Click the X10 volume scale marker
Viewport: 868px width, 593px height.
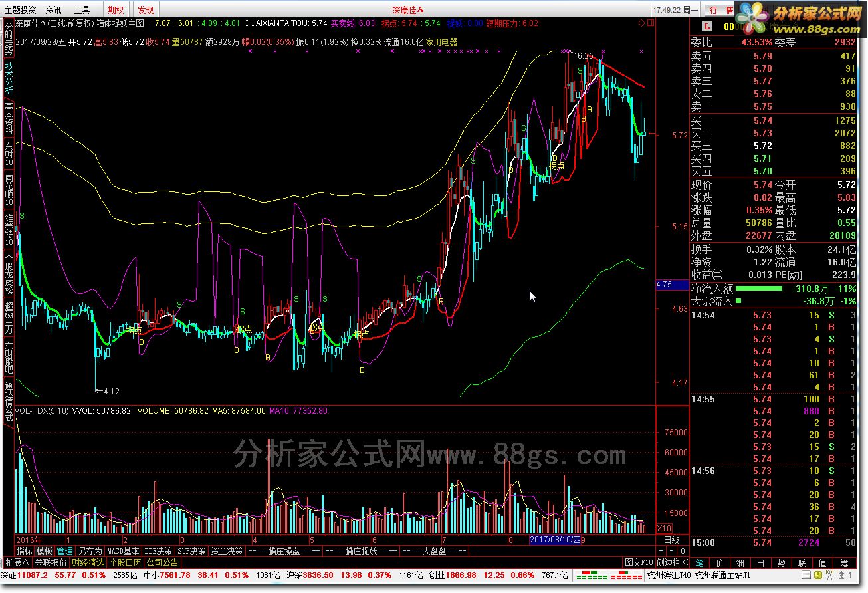click(663, 528)
